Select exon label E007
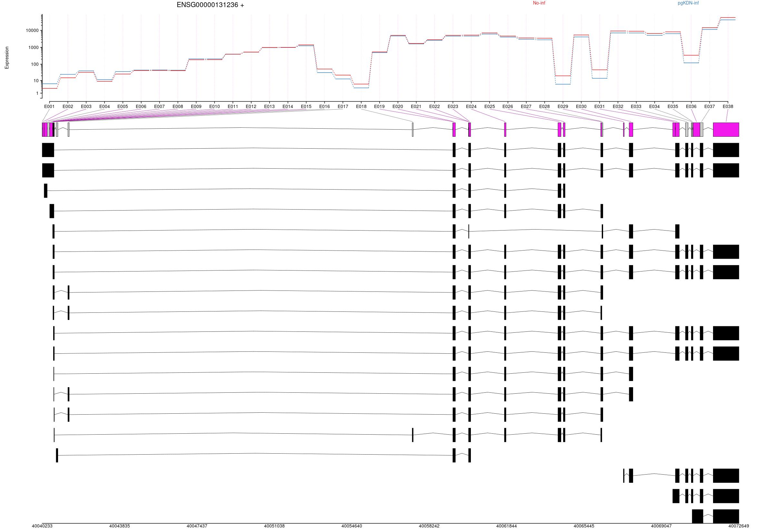The image size is (774, 532). pyautogui.click(x=159, y=107)
